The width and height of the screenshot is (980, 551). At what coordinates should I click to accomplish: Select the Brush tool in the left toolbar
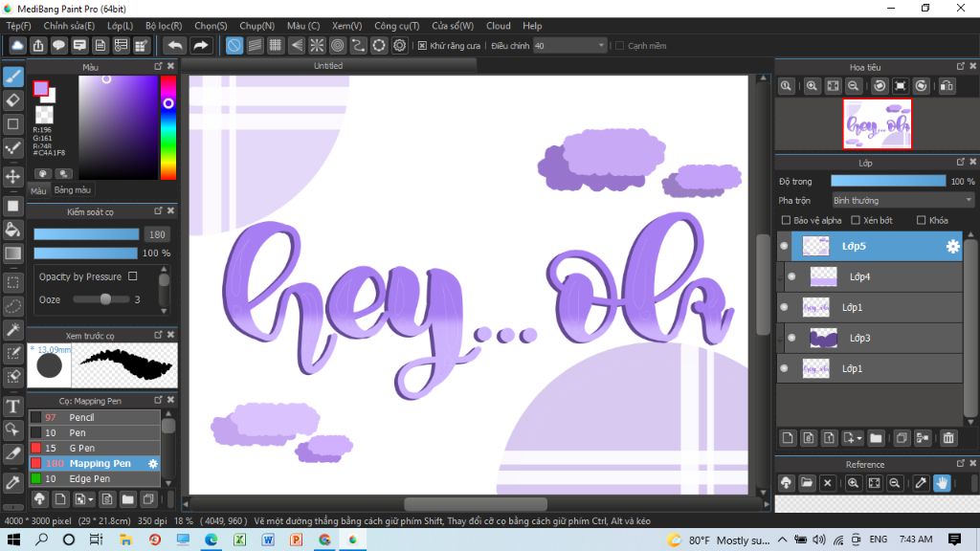13,77
